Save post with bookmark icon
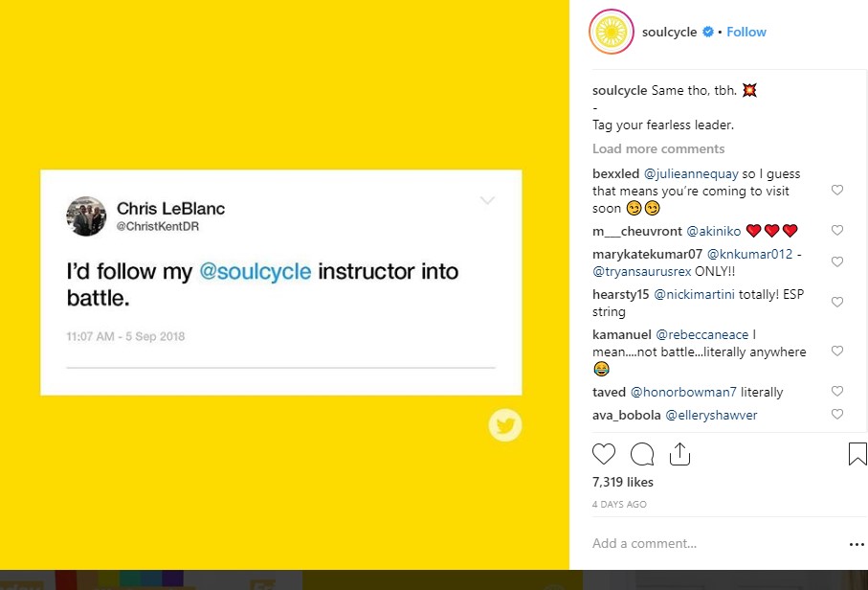 click(x=857, y=454)
